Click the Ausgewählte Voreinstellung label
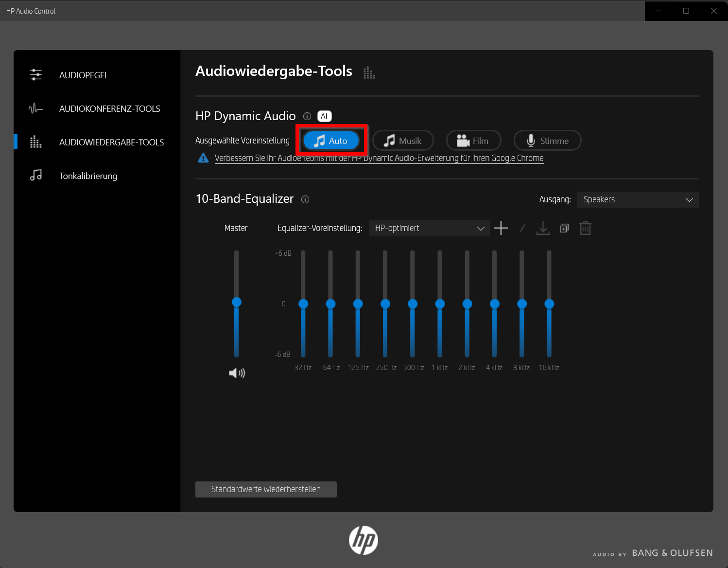The image size is (728, 568). coord(243,141)
